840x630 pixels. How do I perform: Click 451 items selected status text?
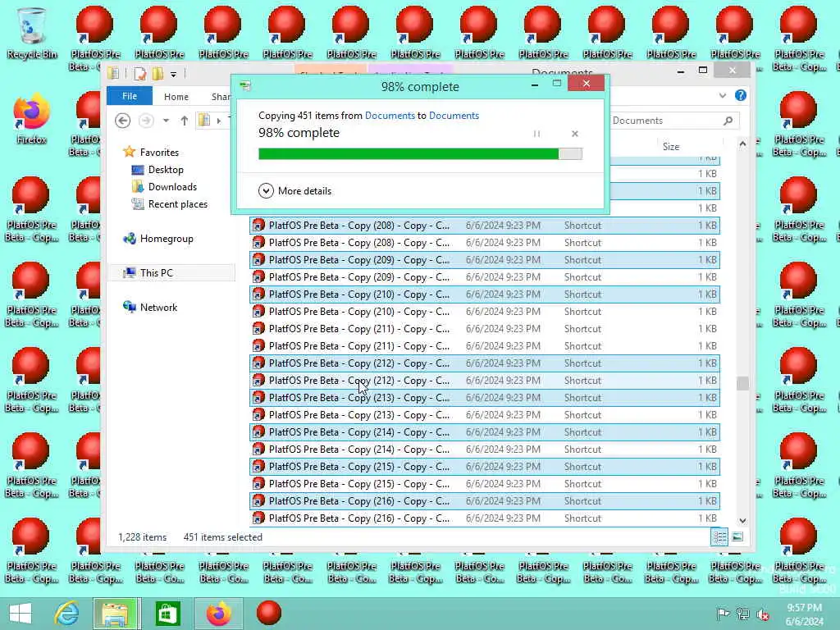223,536
